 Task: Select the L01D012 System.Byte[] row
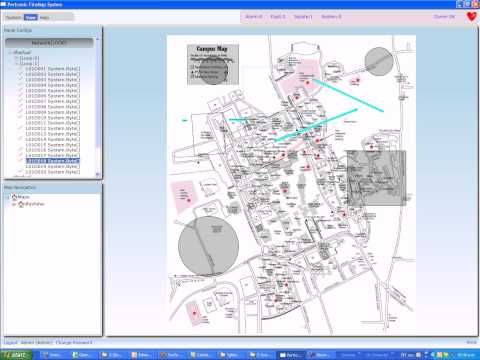coord(53,128)
